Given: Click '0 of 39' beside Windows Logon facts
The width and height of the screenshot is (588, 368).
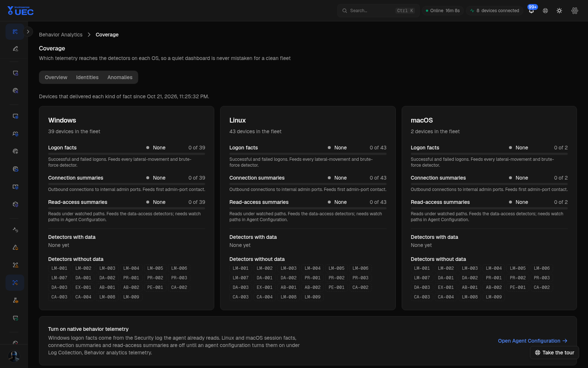Looking at the screenshot, I should 197,148.
